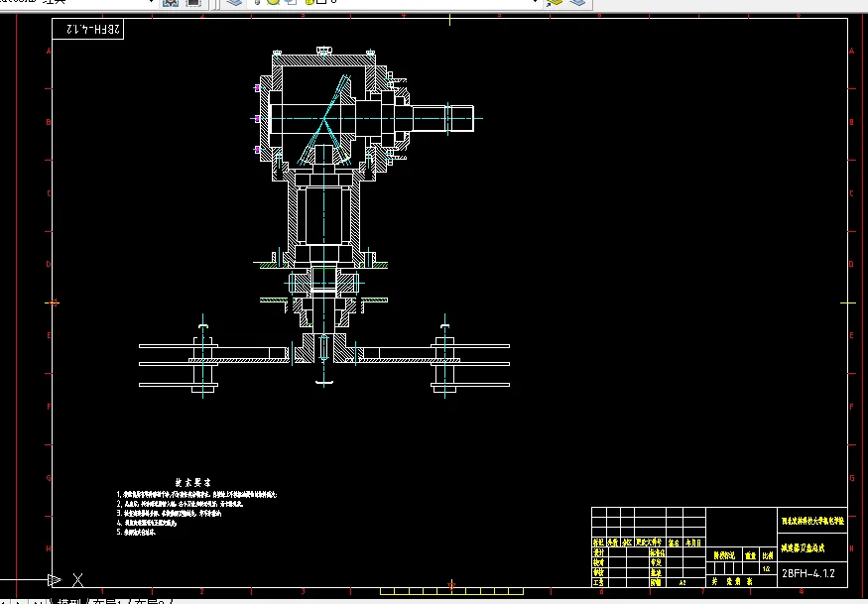Switch to the 布局1 layout tab
Screen dimensions: 868x604
(x=108, y=601)
